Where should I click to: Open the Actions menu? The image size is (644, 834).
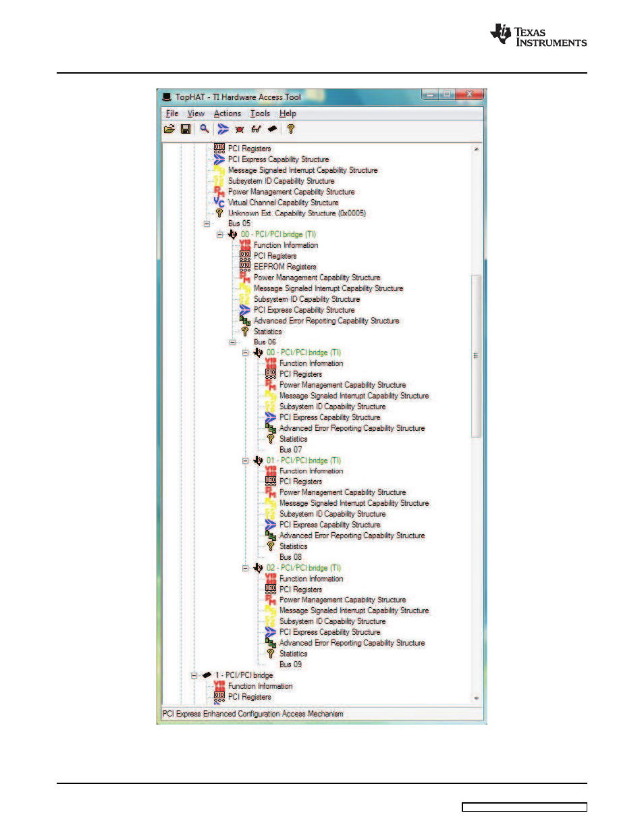227,113
